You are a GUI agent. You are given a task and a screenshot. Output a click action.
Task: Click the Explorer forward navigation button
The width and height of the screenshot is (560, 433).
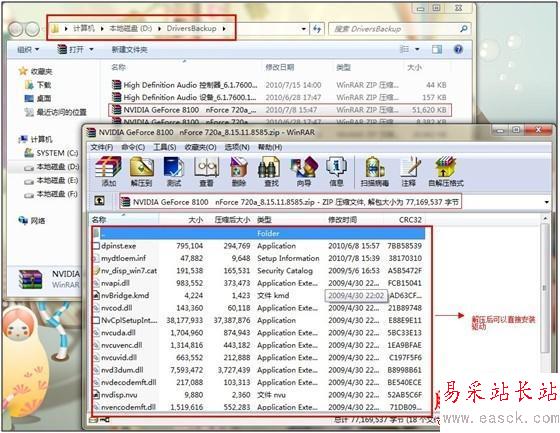pyautogui.click(x=32, y=29)
